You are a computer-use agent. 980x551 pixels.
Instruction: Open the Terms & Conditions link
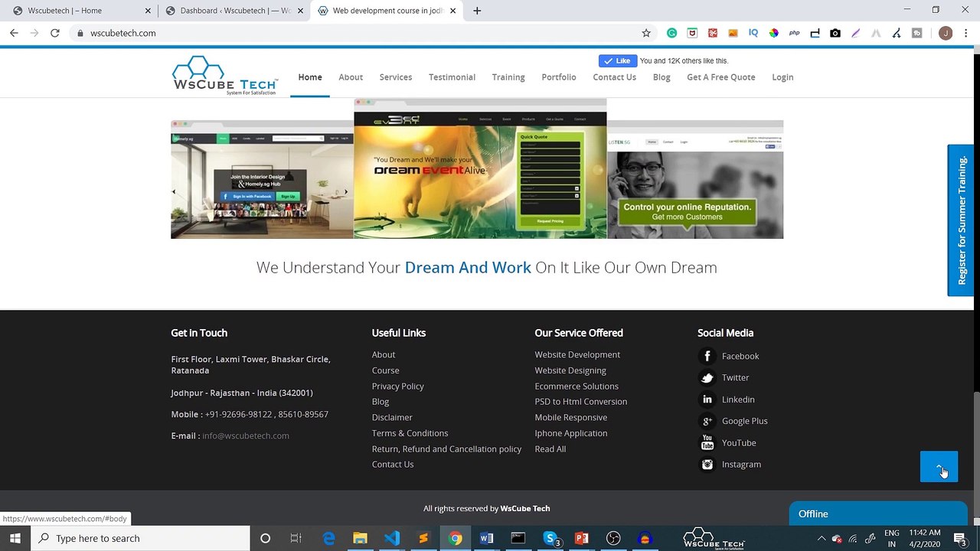tap(410, 433)
